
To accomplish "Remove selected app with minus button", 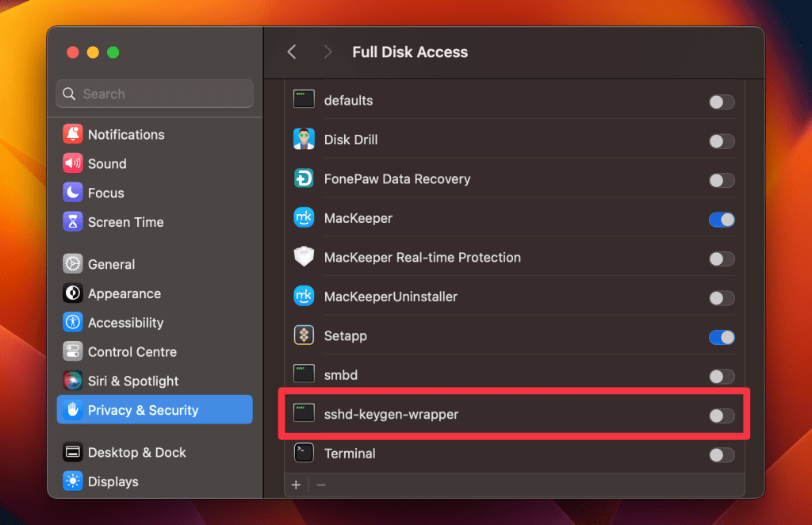I will [x=321, y=485].
